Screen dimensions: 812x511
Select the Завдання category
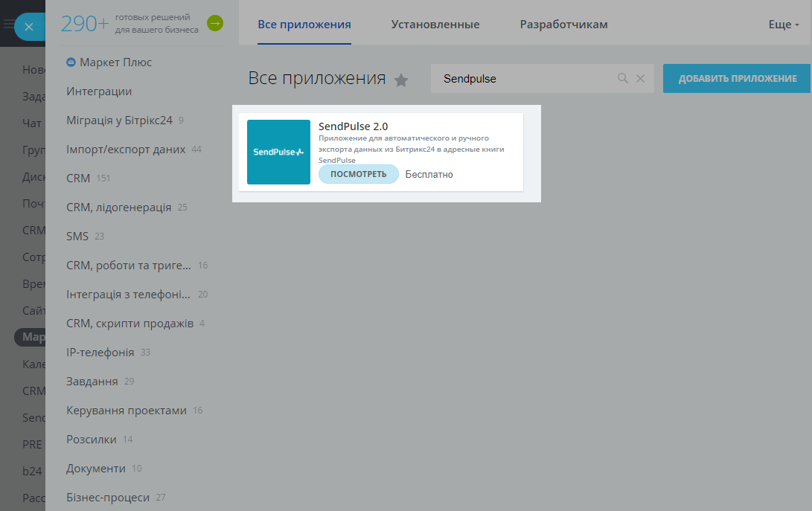[100, 381]
